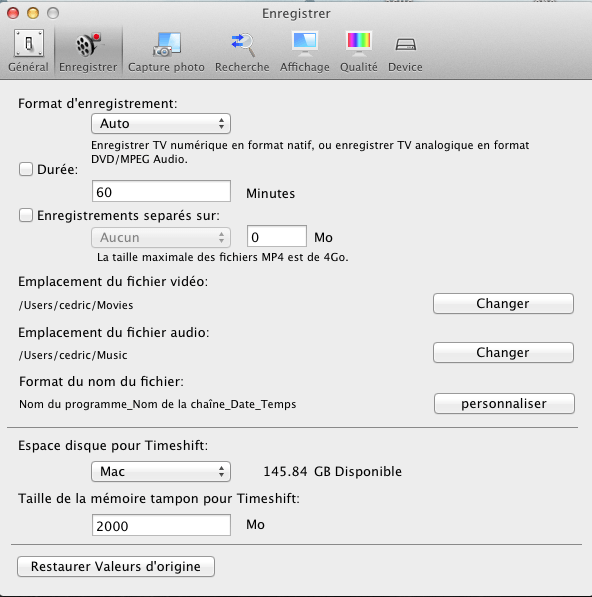Change the audio file location
The image size is (592, 597).
pyautogui.click(x=503, y=353)
